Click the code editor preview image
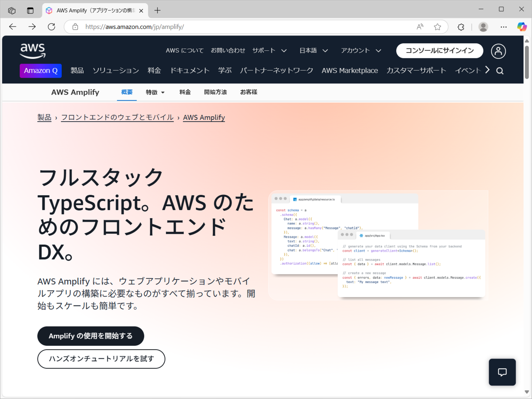The image size is (532, 399). coord(378,245)
